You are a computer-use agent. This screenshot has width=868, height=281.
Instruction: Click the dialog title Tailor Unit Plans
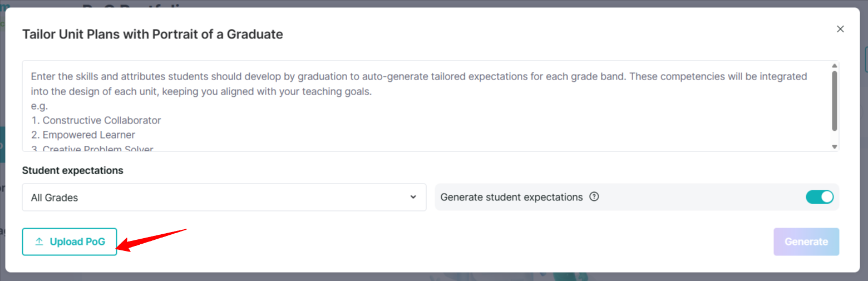[x=152, y=34]
